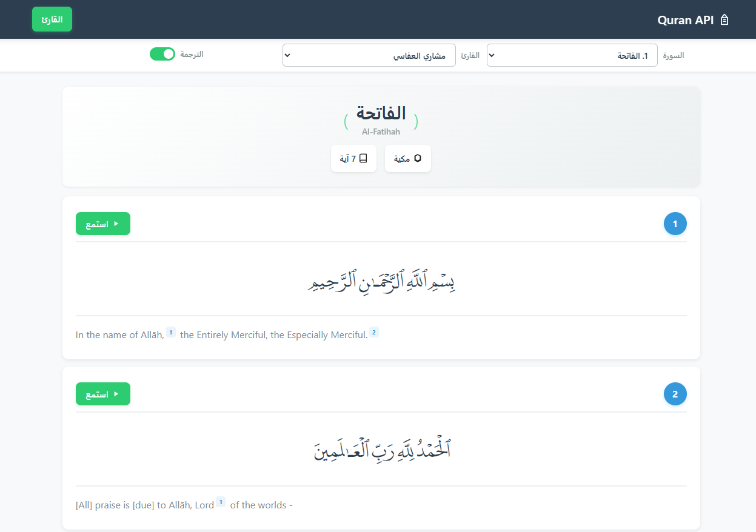Enable or disable the الترجمة translation toggle
Screen dimensions: 756x532
click(x=162, y=54)
